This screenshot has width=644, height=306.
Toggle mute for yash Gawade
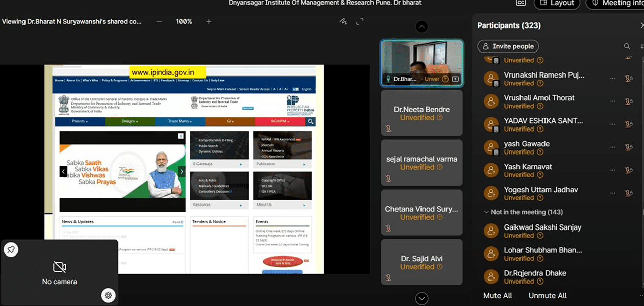pyautogui.click(x=629, y=147)
